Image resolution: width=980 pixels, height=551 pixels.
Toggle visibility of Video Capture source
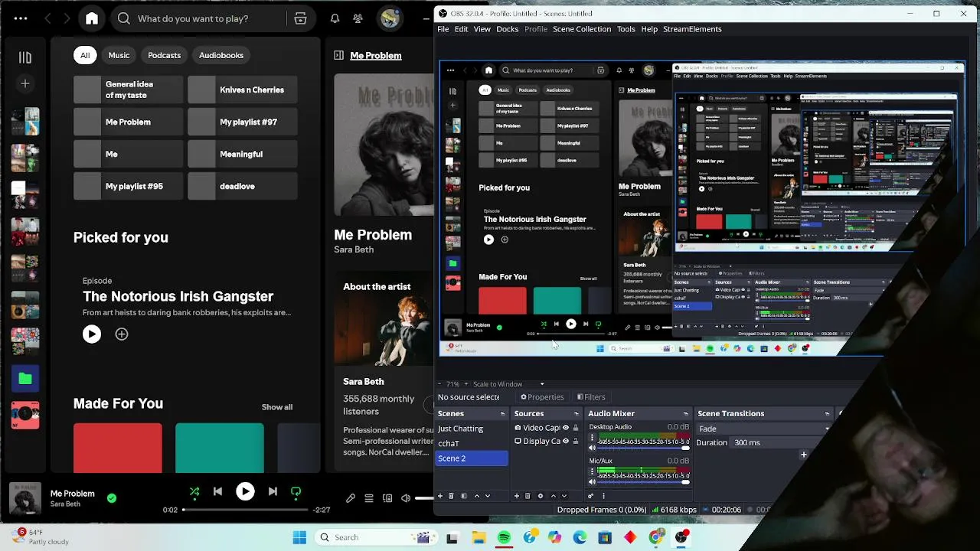point(566,428)
